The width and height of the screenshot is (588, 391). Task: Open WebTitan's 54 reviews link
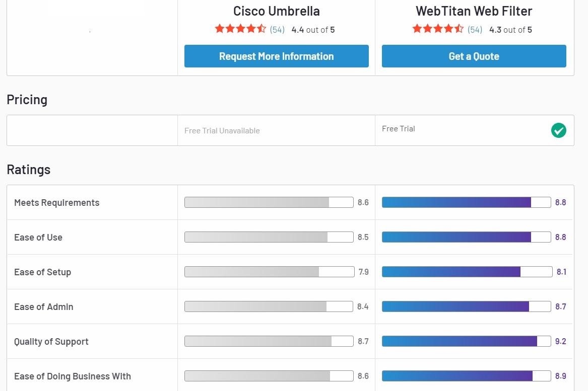(x=475, y=30)
